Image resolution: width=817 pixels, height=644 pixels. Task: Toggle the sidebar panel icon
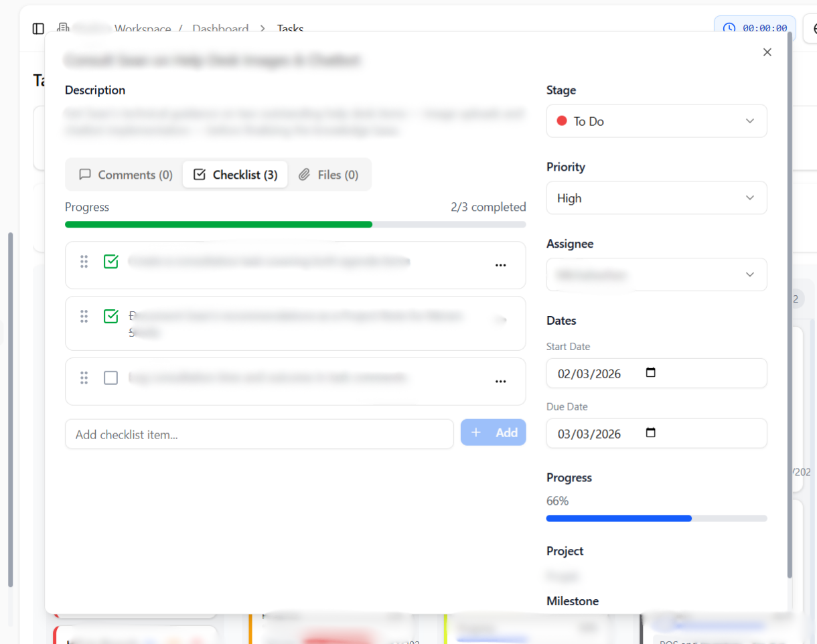(x=38, y=29)
